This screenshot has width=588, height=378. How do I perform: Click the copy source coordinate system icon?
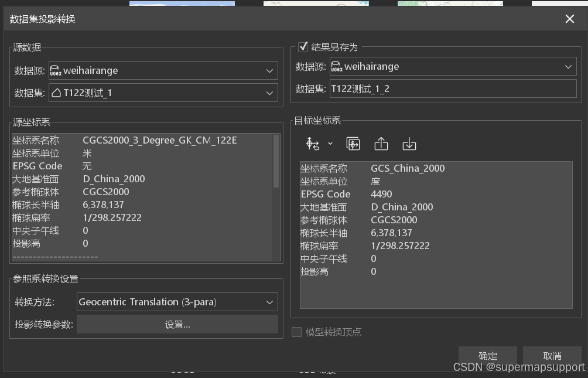pos(354,143)
